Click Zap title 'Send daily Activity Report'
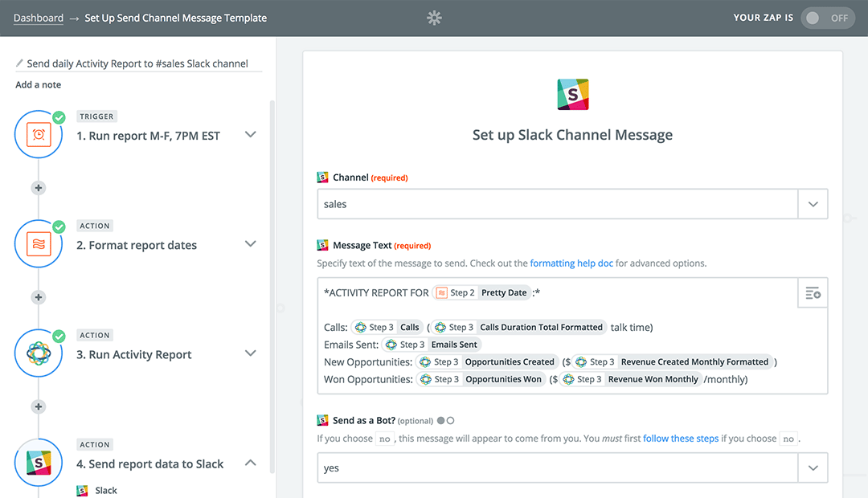The width and height of the screenshot is (868, 498). (x=137, y=63)
